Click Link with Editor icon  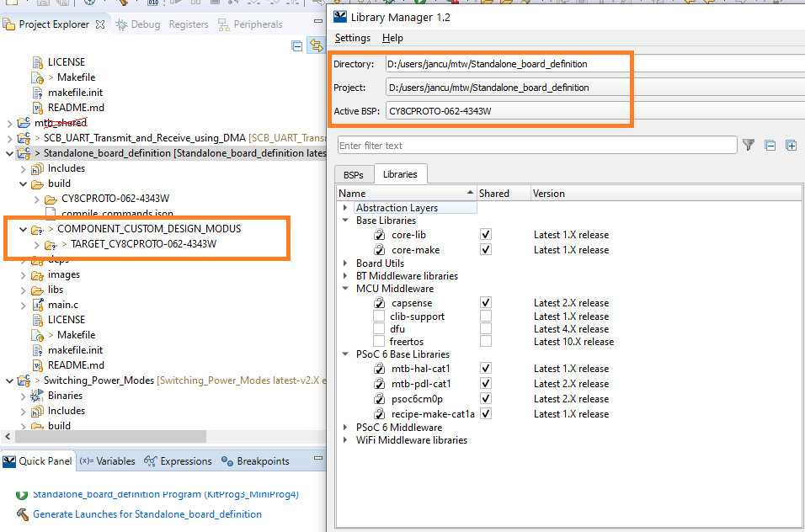coord(317,45)
